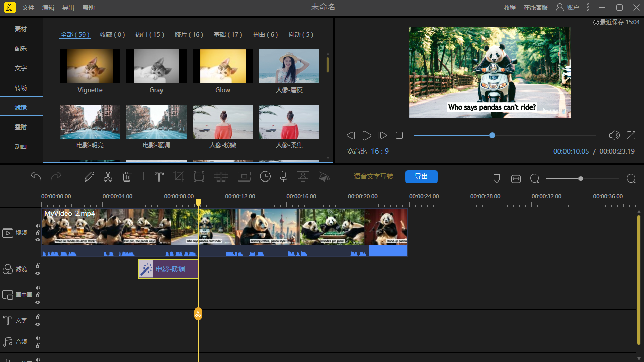Open the 16:9 aspect ratio selector
The image size is (644, 362).
(380, 151)
